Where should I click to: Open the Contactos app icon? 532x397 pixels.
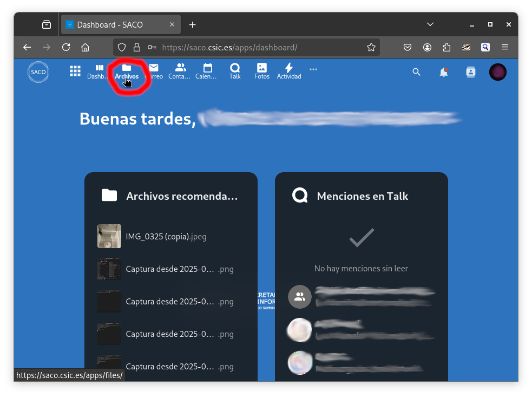(x=180, y=71)
